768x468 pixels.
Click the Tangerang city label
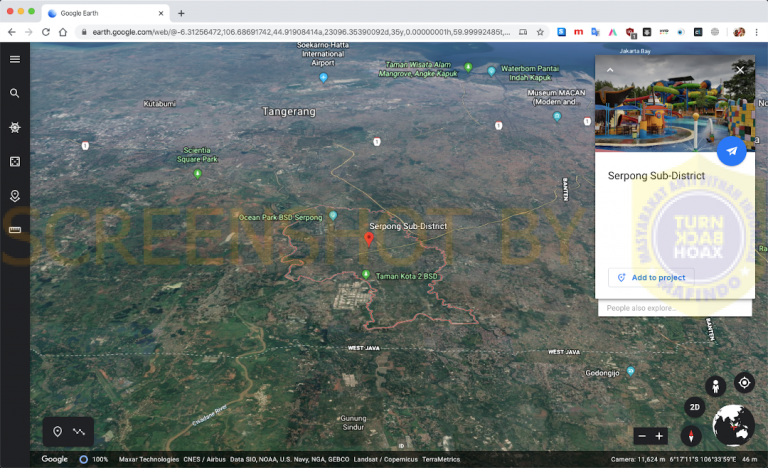tap(289, 112)
